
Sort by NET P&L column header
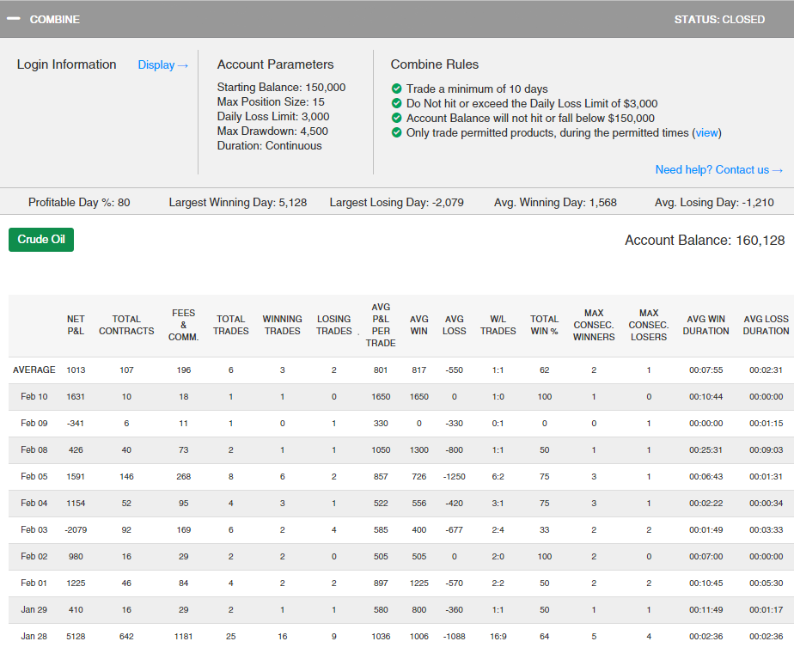point(76,325)
